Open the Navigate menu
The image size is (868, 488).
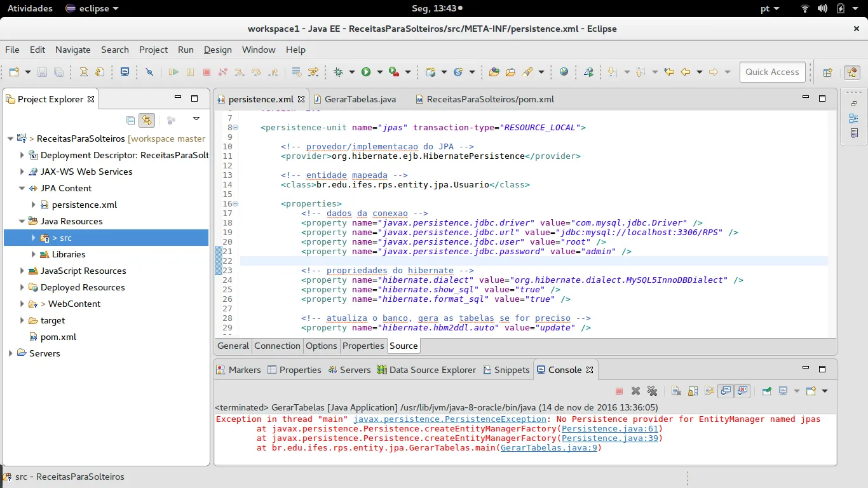(x=72, y=50)
